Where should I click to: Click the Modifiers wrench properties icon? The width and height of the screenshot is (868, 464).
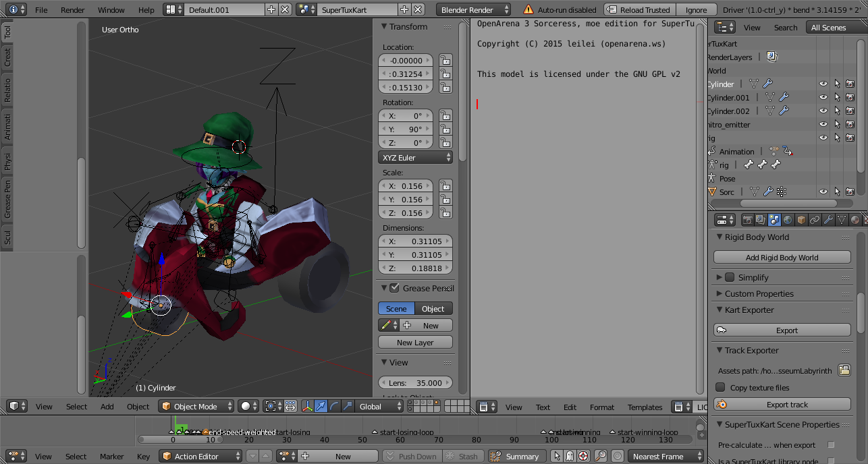[828, 220]
